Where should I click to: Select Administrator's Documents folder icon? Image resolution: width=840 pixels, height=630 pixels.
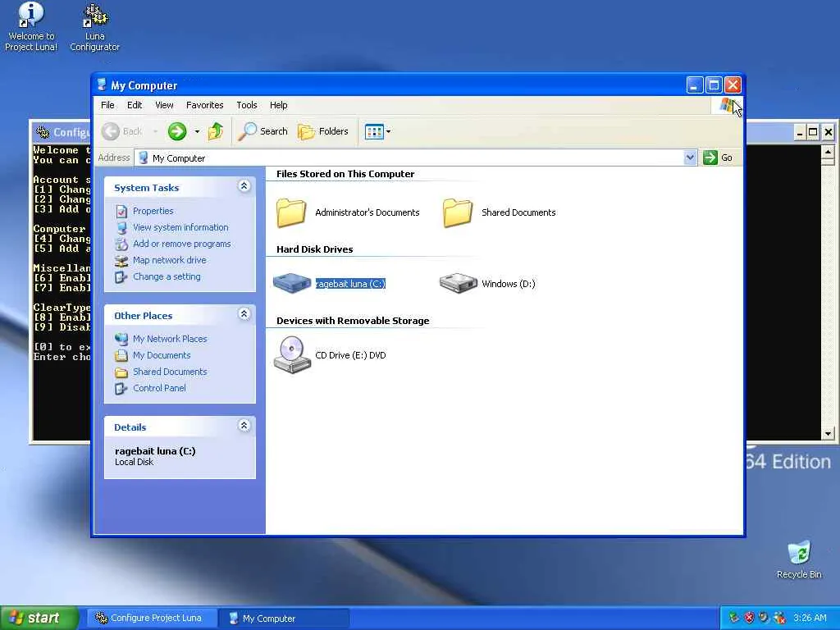pos(291,212)
